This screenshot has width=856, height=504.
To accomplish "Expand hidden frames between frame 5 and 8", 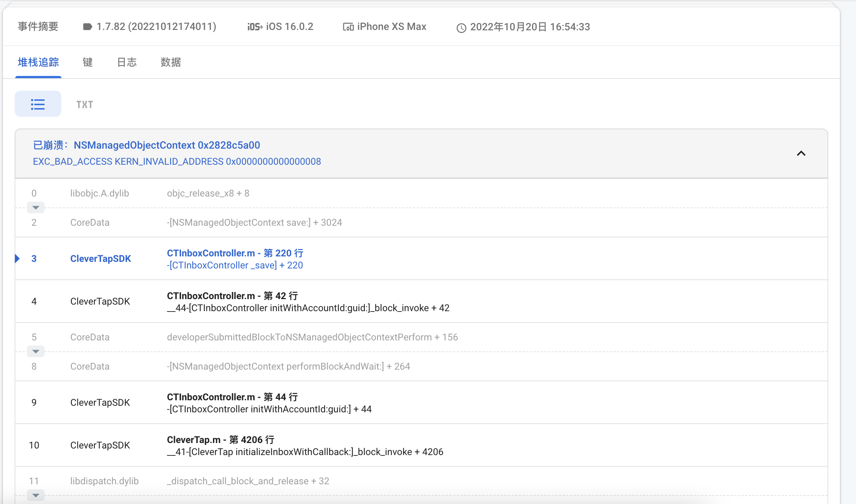I will 35,351.
